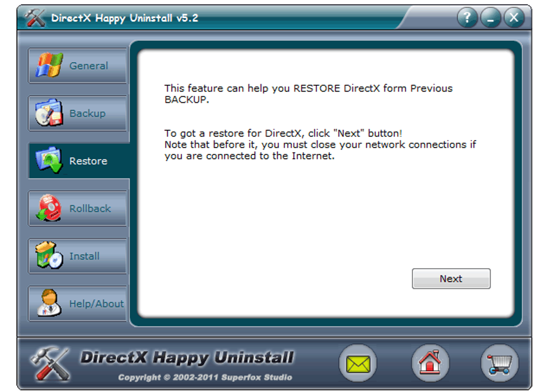
Task: Click the 'Copyright © 2002-2011 Superfox Studio' text
Action: point(205,378)
